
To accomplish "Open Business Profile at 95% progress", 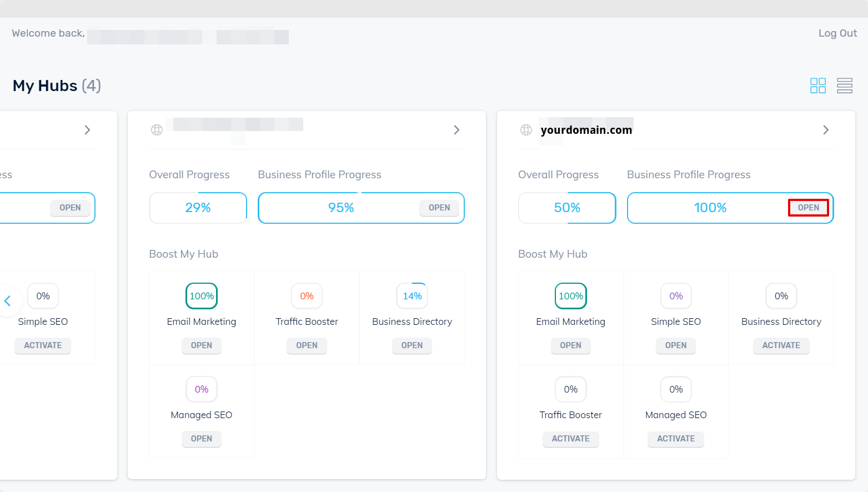I will [x=439, y=208].
